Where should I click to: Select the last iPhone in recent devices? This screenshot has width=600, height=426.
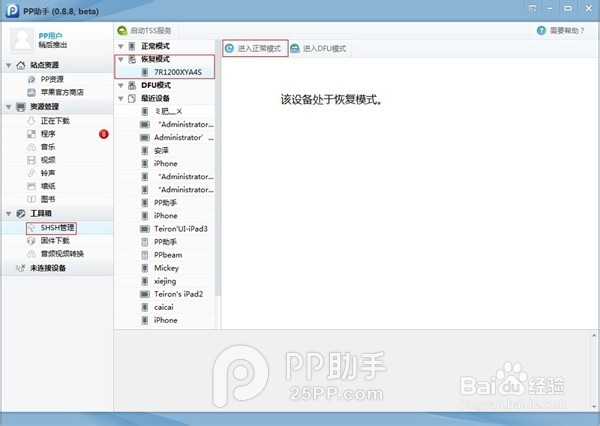[165, 320]
